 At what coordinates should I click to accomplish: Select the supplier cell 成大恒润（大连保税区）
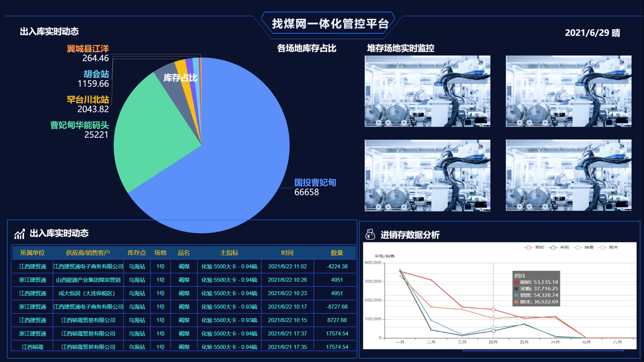point(88,293)
